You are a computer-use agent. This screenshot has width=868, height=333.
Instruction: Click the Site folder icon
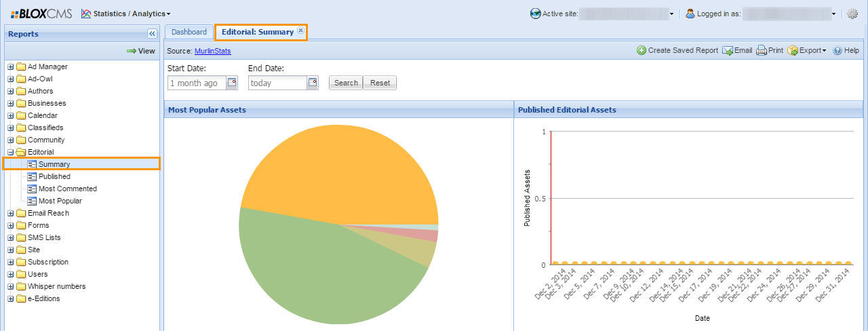coord(21,250)
